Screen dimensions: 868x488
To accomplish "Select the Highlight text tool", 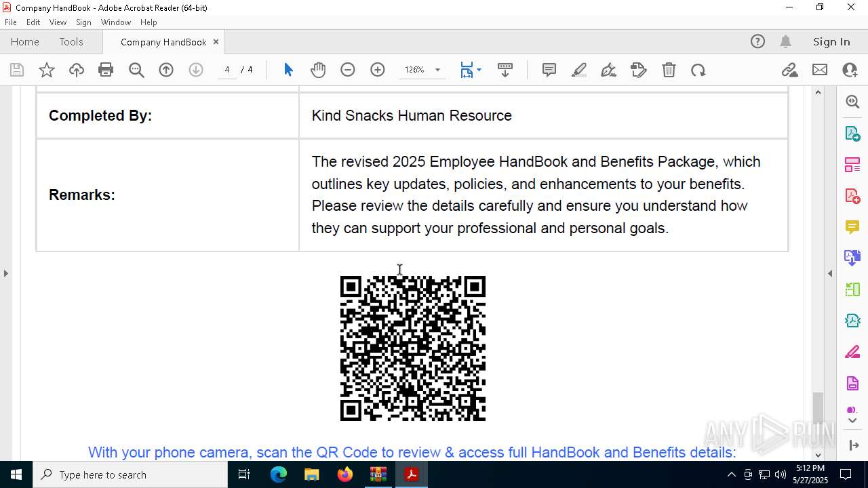I will tap(579, 70).
